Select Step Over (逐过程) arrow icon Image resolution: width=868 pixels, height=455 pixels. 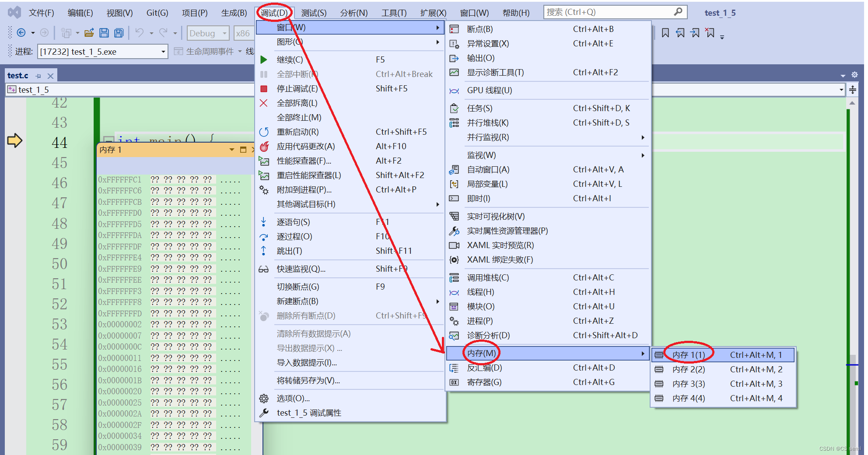click(263, 237)
